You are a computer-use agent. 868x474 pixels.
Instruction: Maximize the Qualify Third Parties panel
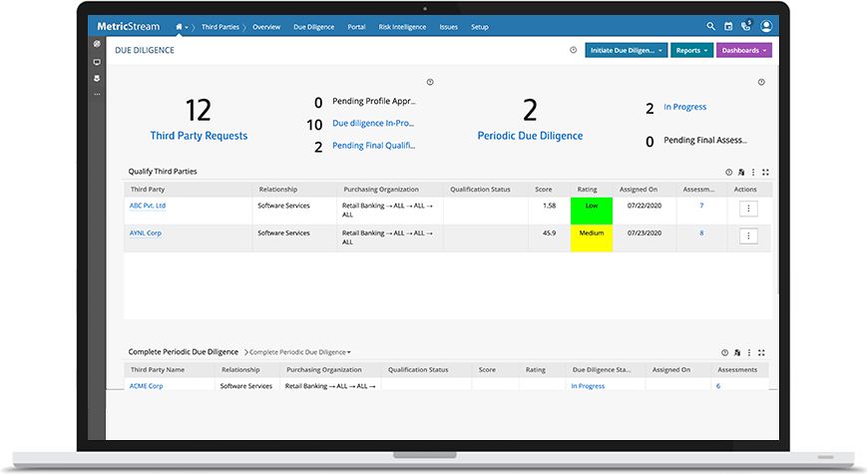point(765,173)
